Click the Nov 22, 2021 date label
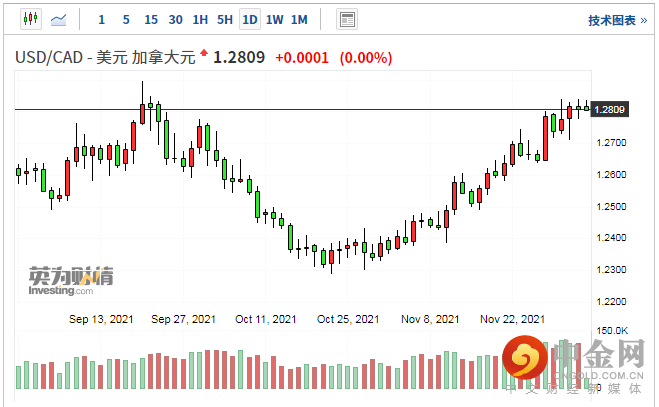This screenshot has width=659, height=407. pos(512,320)
